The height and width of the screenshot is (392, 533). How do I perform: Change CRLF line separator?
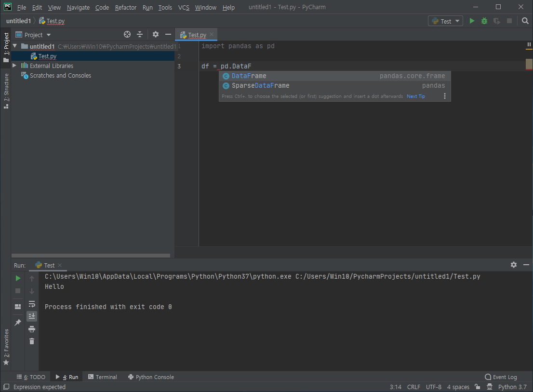[x=413, y=387]
